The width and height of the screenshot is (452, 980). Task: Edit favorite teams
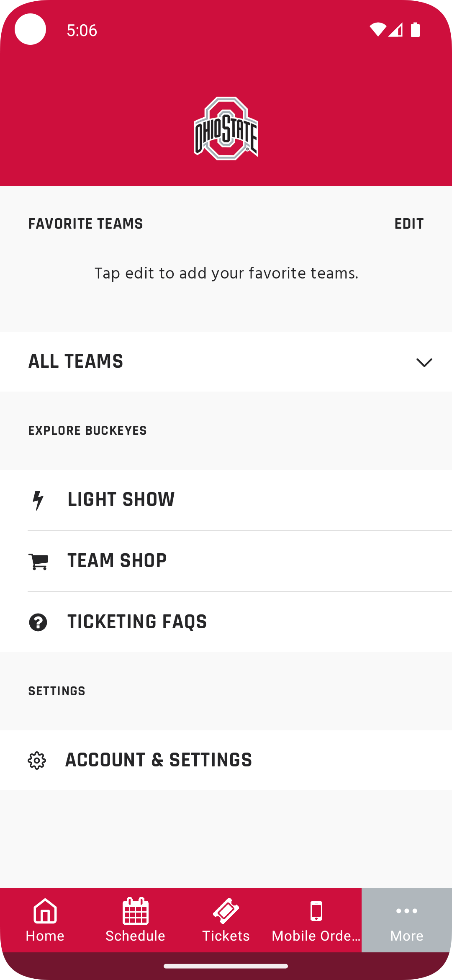409,224
